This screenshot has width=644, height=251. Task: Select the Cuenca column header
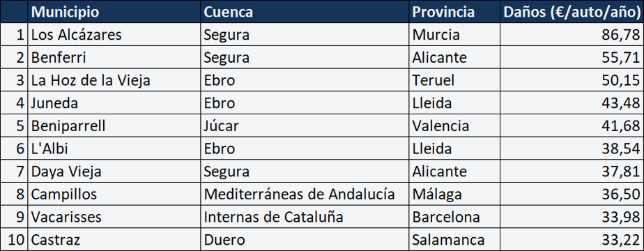tap(305, 11)
